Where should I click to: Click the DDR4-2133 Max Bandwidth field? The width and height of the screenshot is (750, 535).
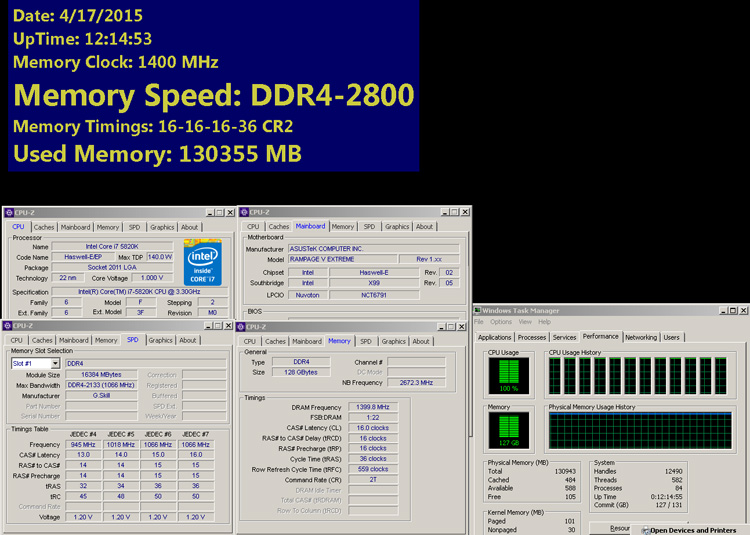tap(101, 385)
